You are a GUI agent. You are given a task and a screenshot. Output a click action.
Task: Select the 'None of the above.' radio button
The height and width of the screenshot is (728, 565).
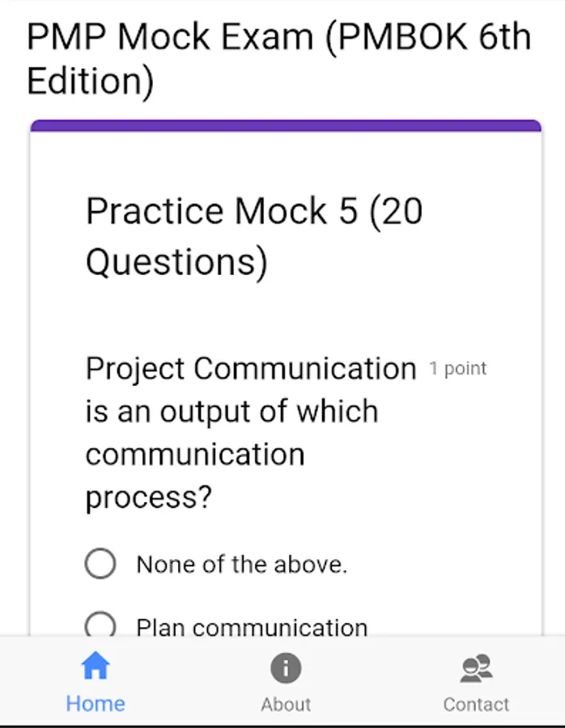[x=100, y=564]
